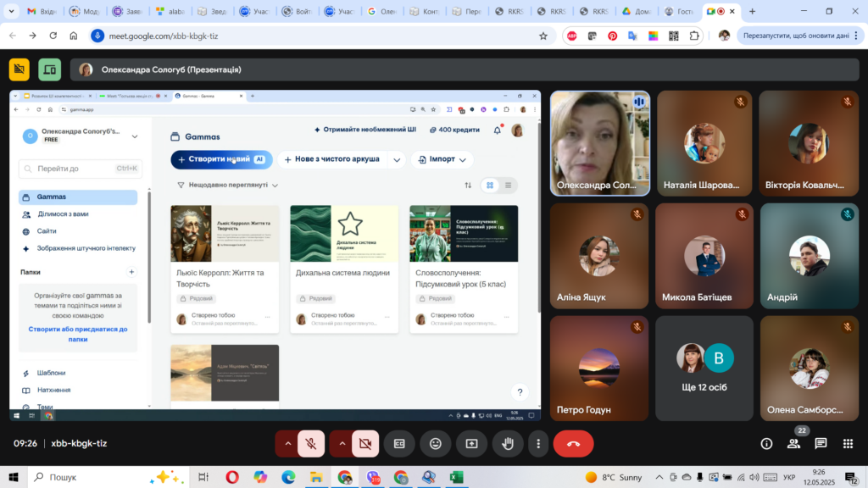Expand the Gamma workspace switcher chevron
The height and width of the screenshot is (488, 868).
pyautogui.click(x=135, y=136)
